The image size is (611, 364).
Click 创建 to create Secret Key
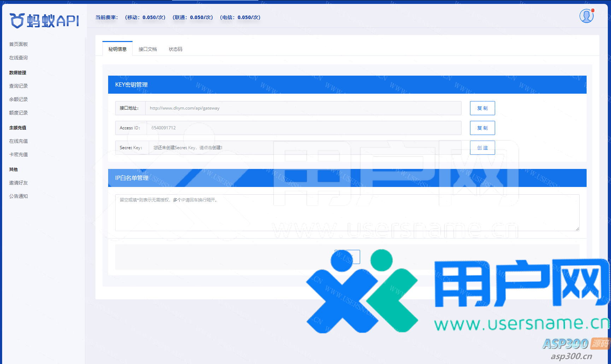(482, 148)
